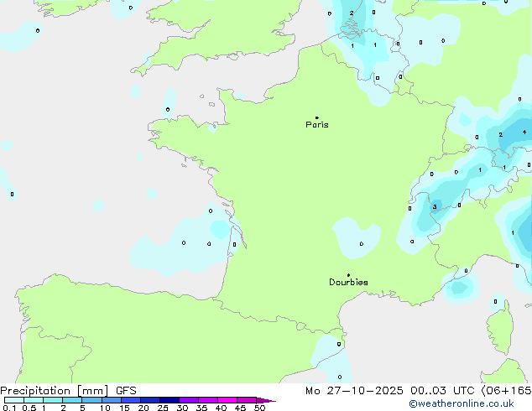
Task: Click the '50' legend scale label
Action: [x=259, y=408]
